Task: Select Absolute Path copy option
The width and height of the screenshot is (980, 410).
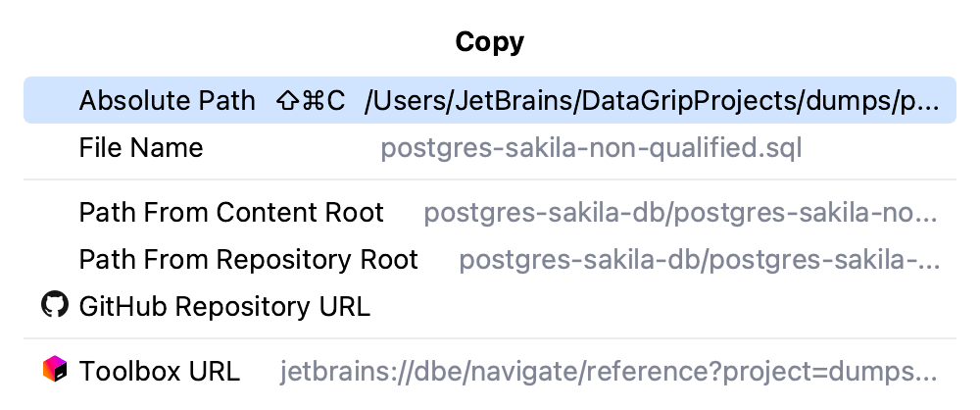Action: (x=489, y=100)
